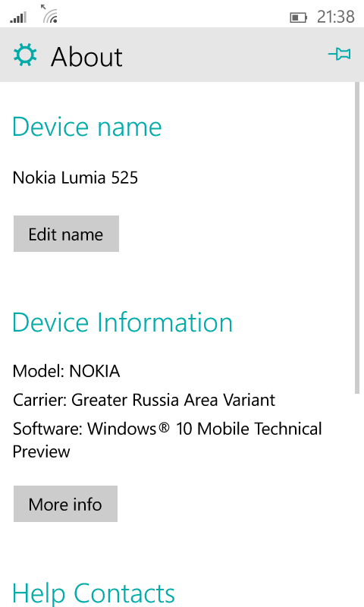364x607 pixels.
Task: Tap the Wi-Fi status icon
Action: 51,17
